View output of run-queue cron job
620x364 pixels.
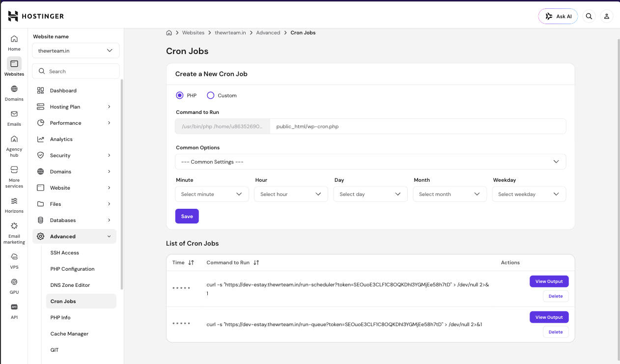pyautogui.click(x=549, y=317)
